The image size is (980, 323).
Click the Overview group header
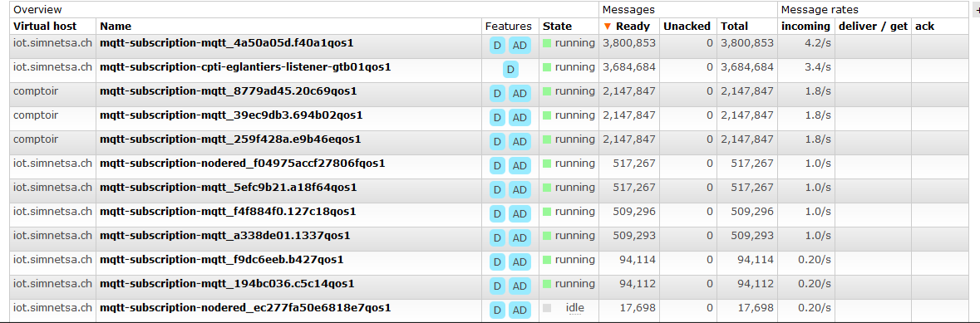pos(37,9)
